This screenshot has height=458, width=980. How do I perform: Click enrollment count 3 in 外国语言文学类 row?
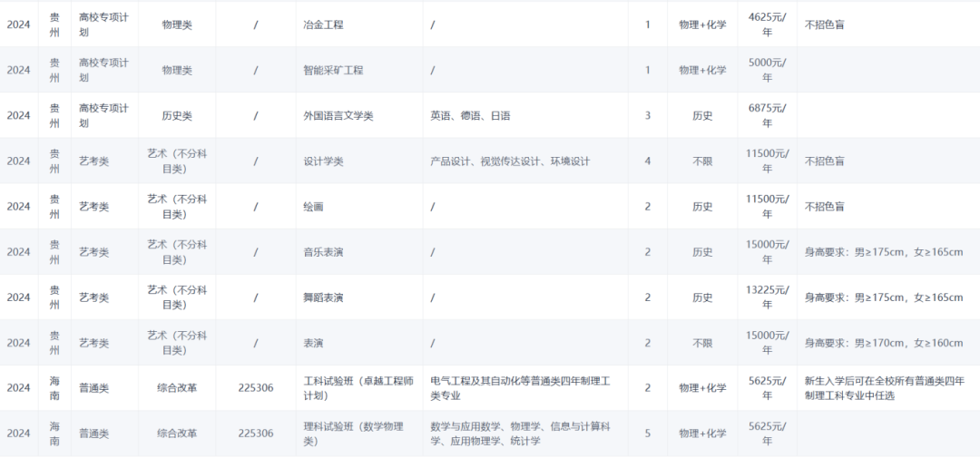[x=648, y=116]
